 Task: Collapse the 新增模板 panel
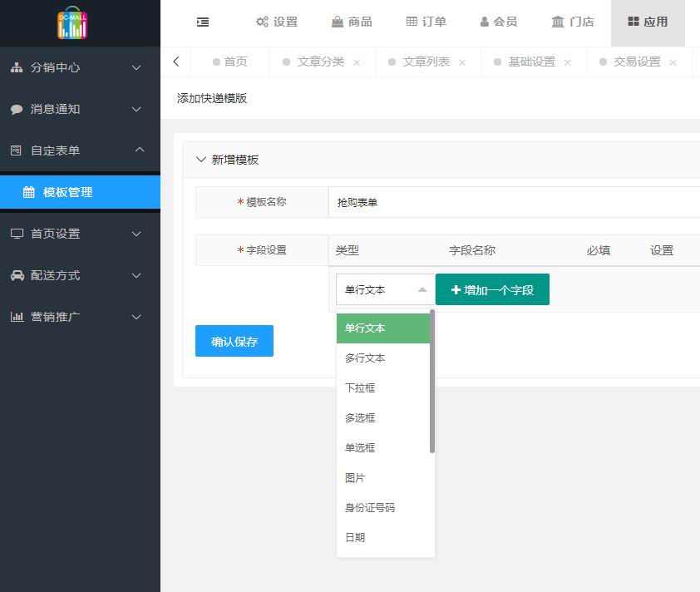(x=201, y=160)
